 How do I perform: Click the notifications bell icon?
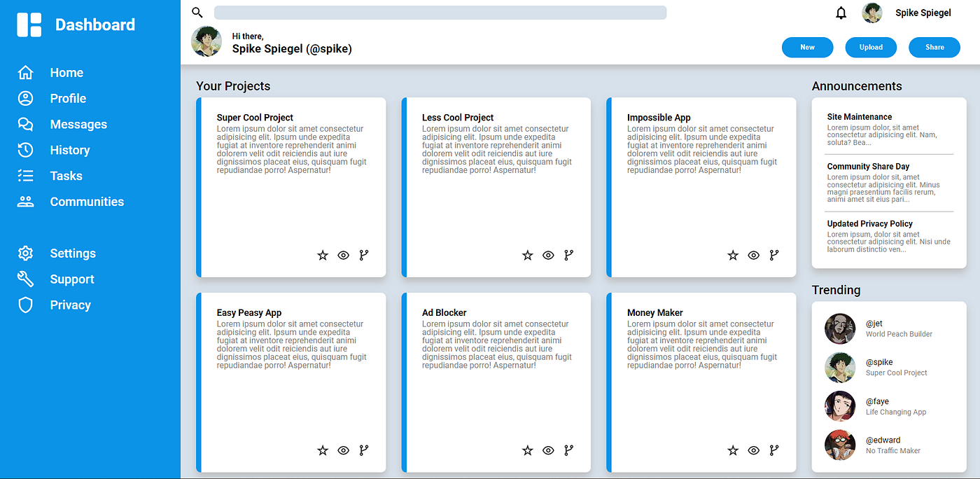coord(841,12)
